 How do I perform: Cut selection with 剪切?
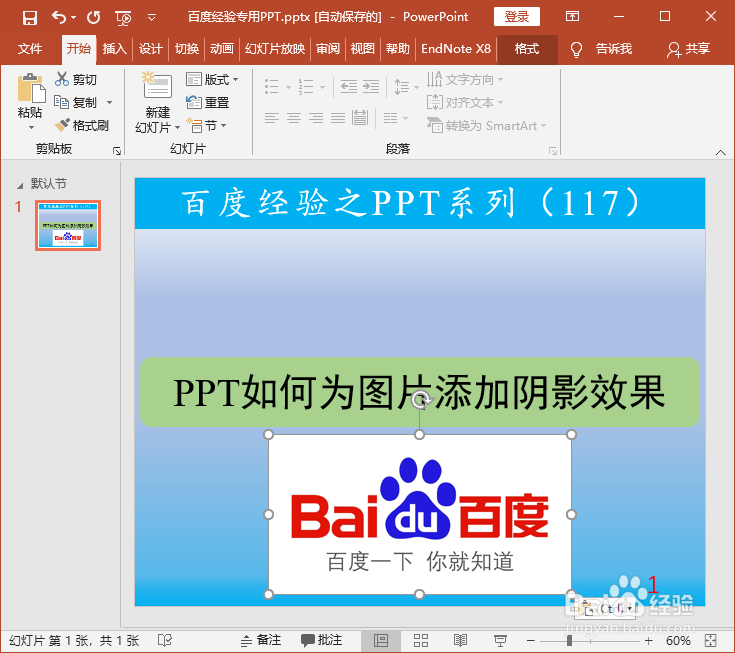pyautogui.click(x=76, y=79)
